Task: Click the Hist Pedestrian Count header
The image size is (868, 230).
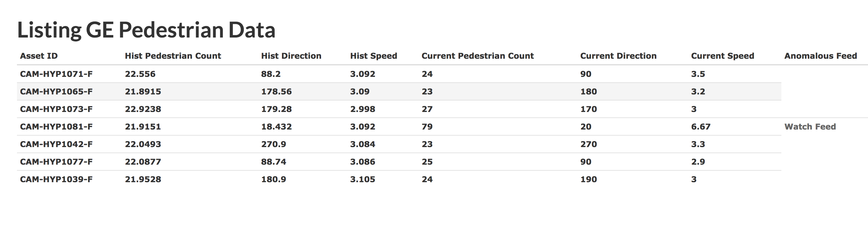Action: click(173, 56)
